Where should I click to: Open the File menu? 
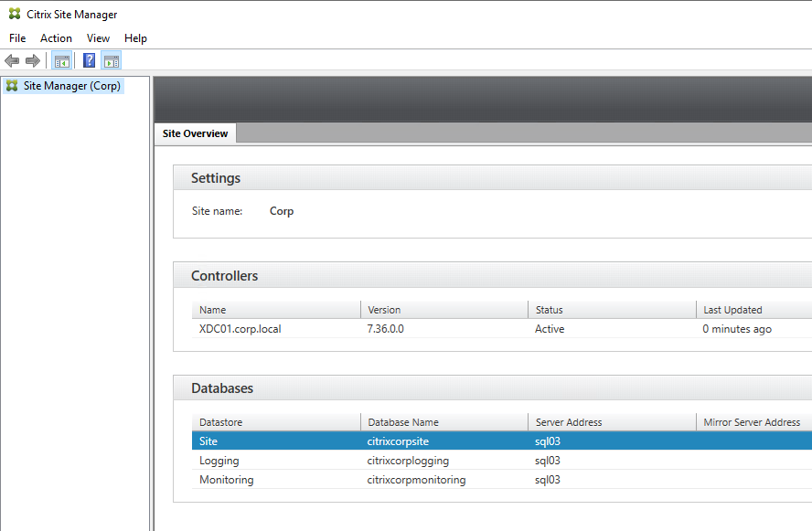tap(17, 38)
